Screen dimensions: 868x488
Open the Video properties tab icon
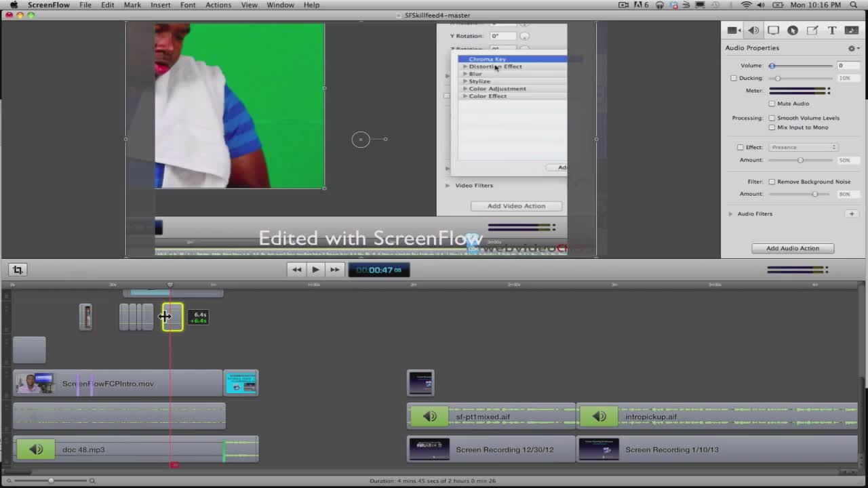click(733, 30)
